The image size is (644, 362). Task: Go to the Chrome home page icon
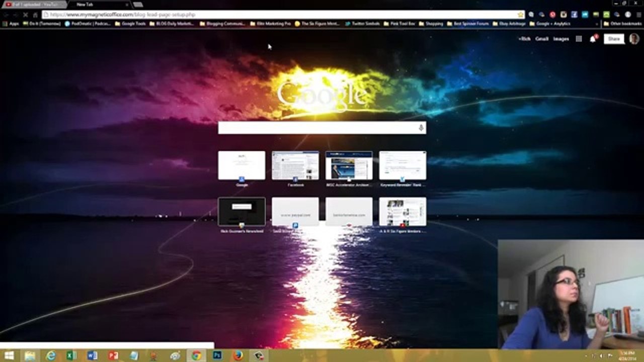click(x=35, y=15)
